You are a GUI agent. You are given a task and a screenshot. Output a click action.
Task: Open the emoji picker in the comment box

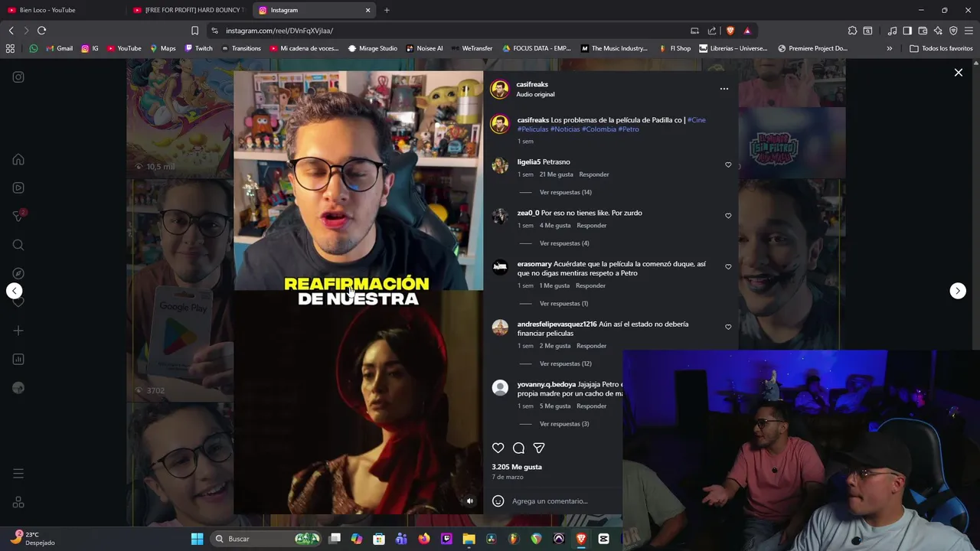[x=498, y=501]
